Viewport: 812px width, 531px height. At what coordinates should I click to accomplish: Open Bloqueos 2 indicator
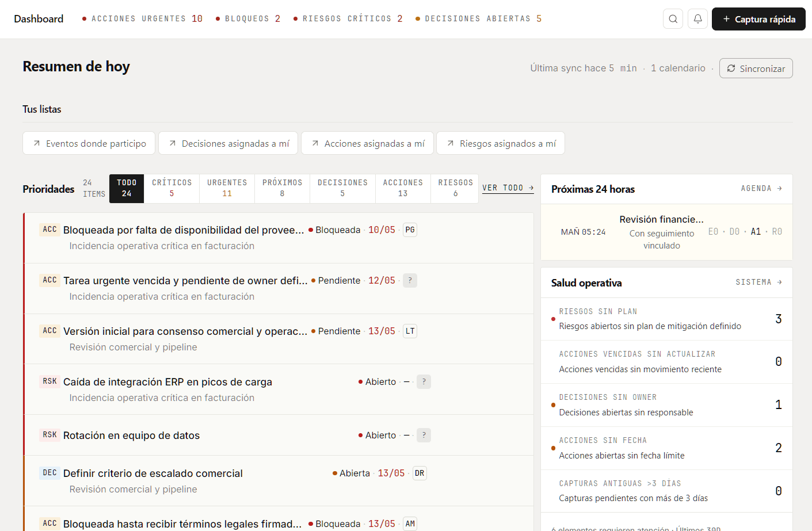tap(247, 19)
